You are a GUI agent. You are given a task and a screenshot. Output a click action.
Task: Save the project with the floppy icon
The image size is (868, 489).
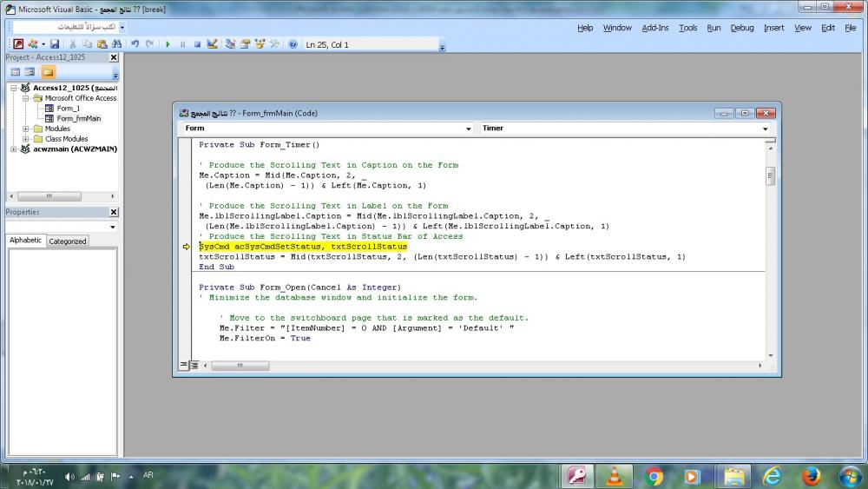(x=54, y=43)
